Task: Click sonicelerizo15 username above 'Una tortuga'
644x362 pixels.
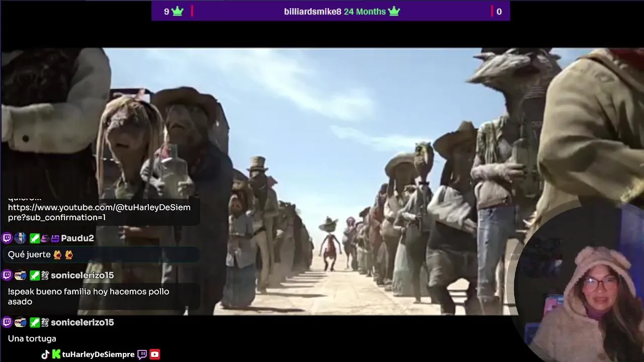Action: pos(83,322)
